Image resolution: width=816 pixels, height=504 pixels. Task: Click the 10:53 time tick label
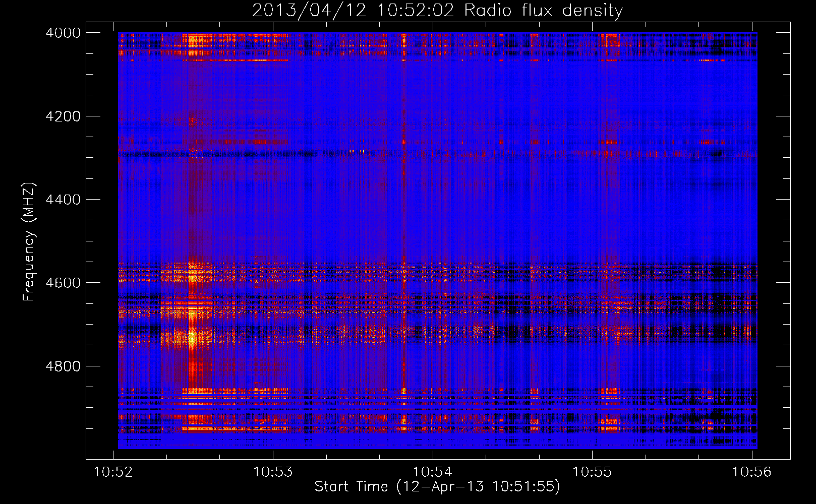tap(273, 472)
